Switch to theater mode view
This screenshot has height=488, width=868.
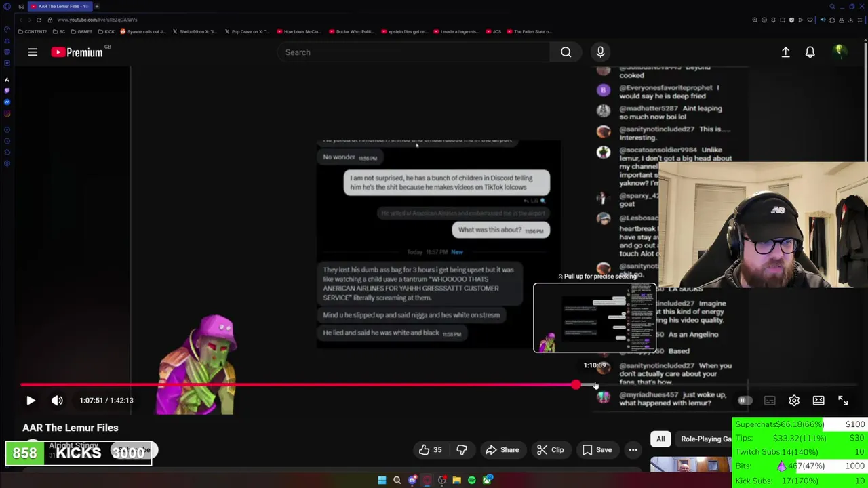[x=818, y=401]
